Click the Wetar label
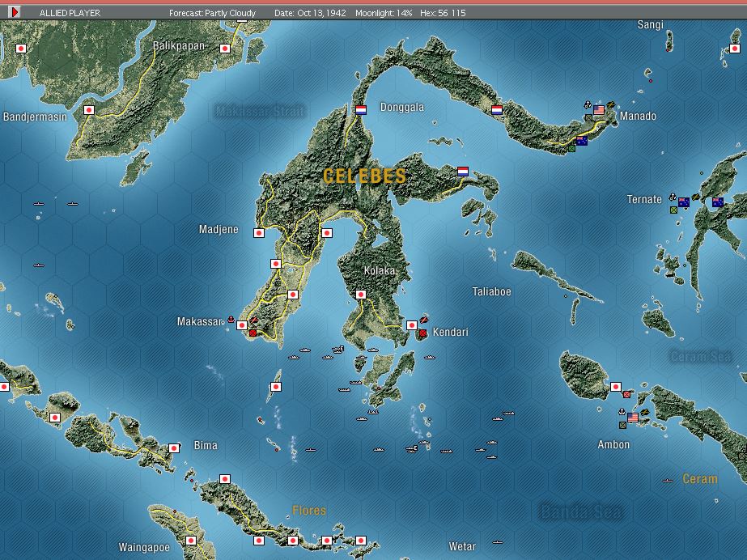The width and height of the screenshot is (747, 560). pos(462,547)
